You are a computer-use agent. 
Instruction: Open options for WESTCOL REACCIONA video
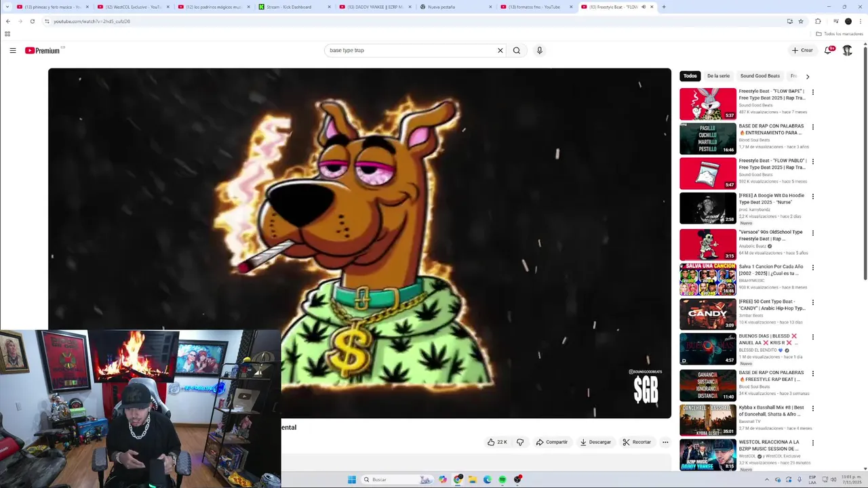(x=812, y=443)
